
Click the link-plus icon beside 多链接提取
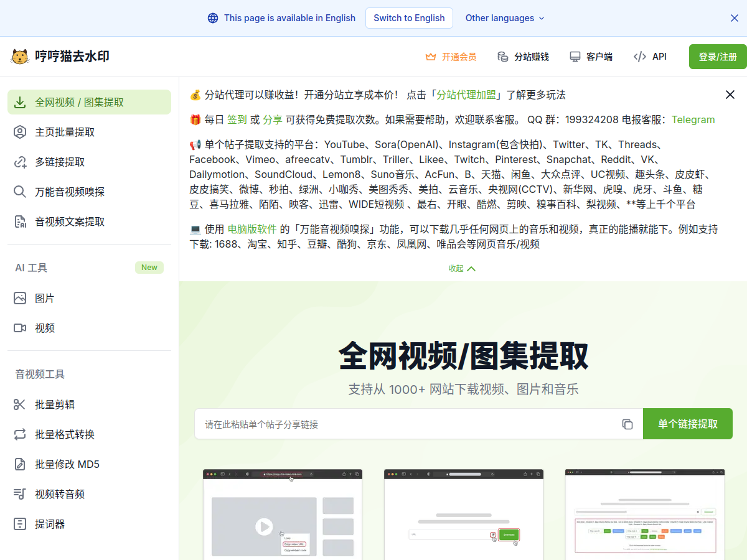pyautogui.click(x=20, y=162)
